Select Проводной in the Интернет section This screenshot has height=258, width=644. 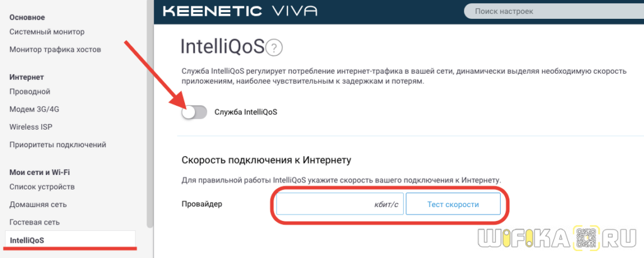tap(30, 92)
